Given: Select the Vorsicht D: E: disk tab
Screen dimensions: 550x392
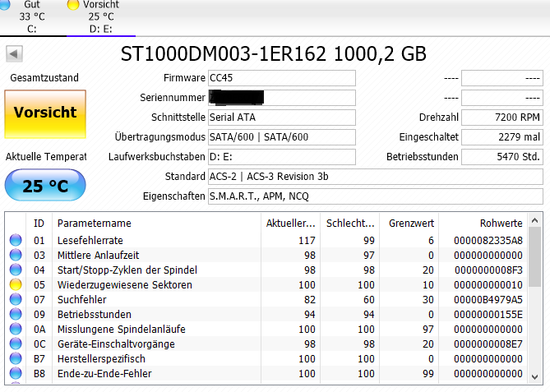Looking at the screenshot, I should (101, 17).
